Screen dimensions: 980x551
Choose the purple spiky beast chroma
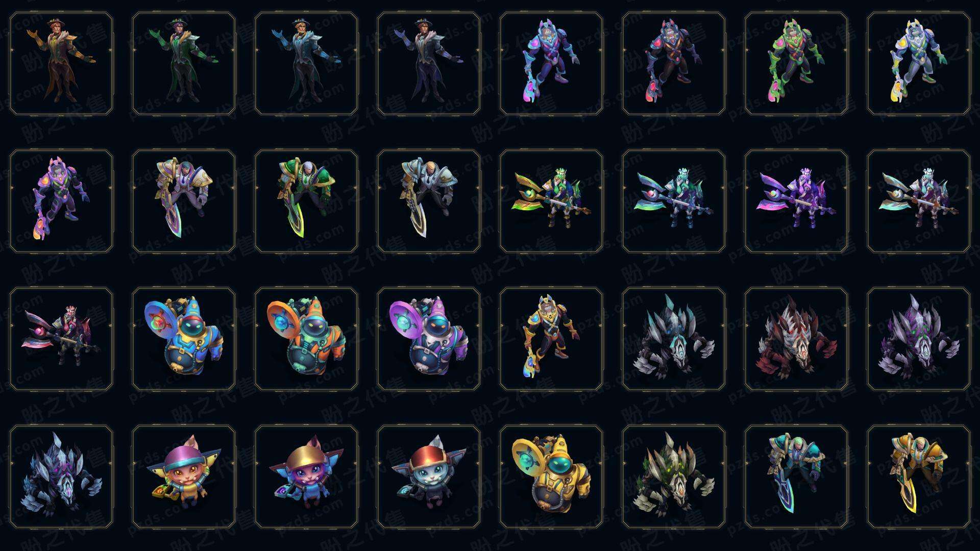pos(919,339)
